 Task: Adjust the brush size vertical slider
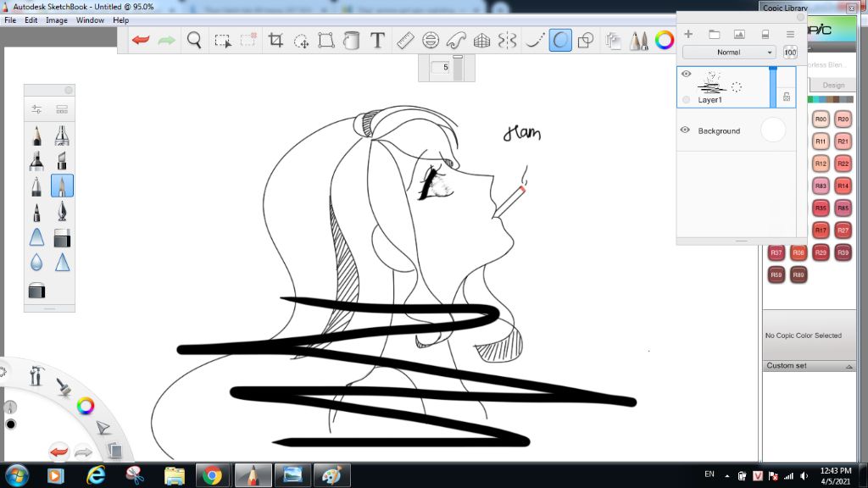pyautogui.click(x=458, y=68)
